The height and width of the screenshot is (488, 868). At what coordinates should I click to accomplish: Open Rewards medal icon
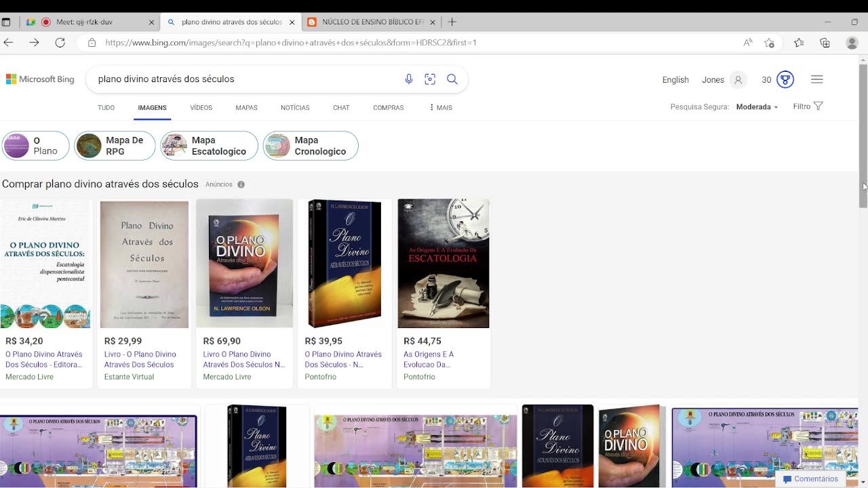tap(785, 80)
